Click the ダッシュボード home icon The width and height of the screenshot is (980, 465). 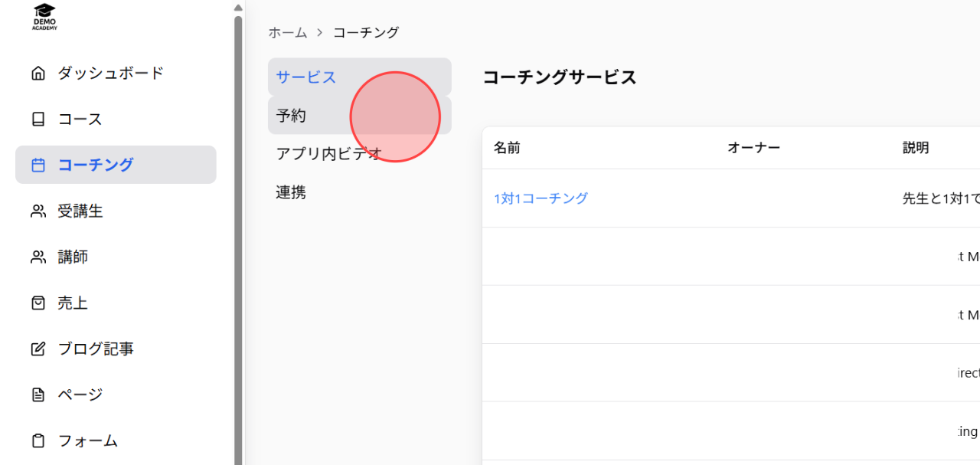38,74
